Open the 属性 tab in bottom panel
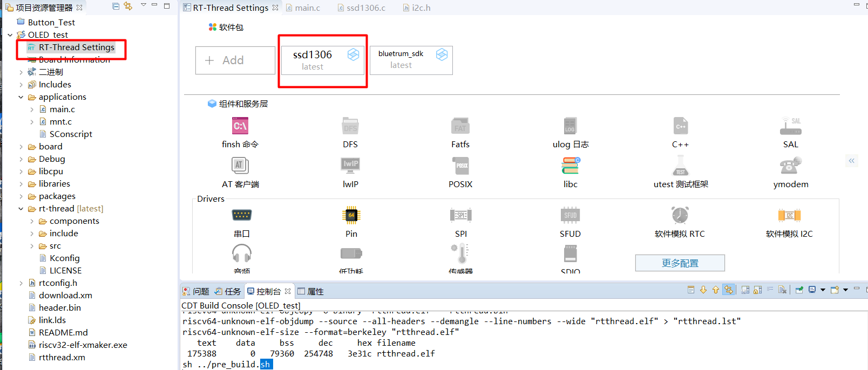The height and width of the screenshot is (370, 868). pos(310,291)
